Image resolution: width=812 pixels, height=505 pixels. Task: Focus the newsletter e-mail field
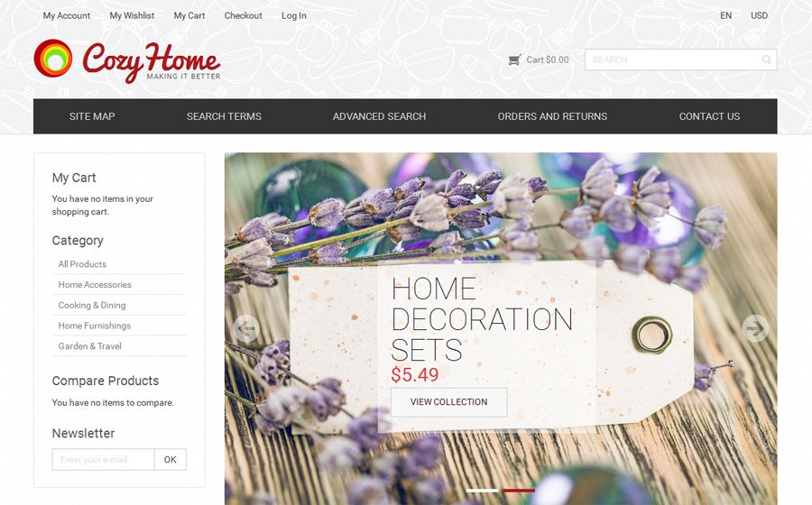coord(103,460)
